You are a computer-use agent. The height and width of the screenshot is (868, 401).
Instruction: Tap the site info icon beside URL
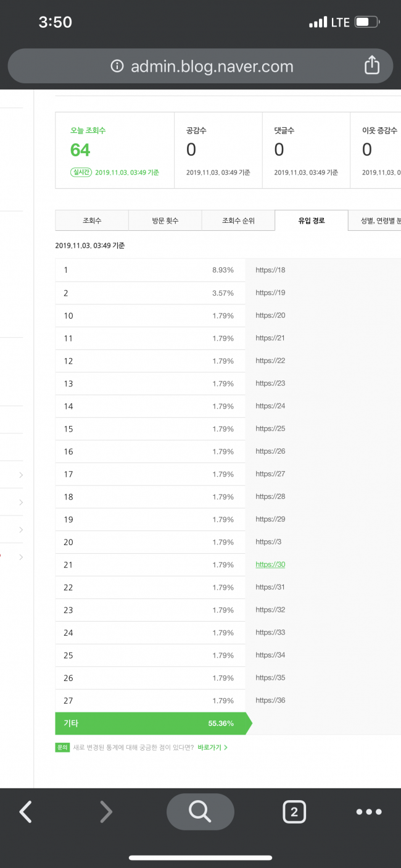tap(117, 66)
